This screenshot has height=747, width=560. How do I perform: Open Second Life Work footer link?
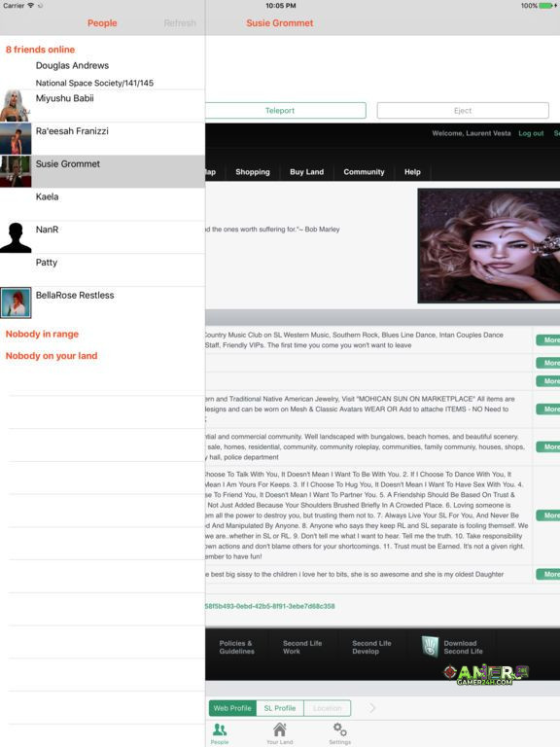click(x=302, y=647)
